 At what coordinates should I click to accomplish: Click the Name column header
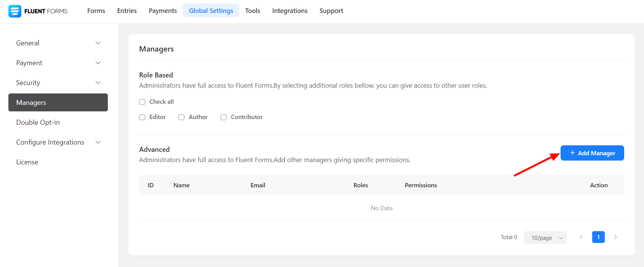pyautogui.click(x=181, y=185)
